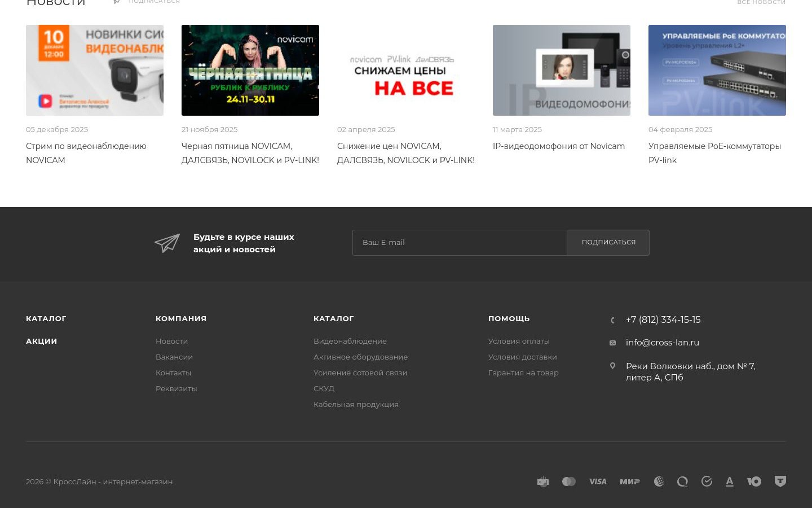Click the 05 декабря 2025 date

(57, 129)
